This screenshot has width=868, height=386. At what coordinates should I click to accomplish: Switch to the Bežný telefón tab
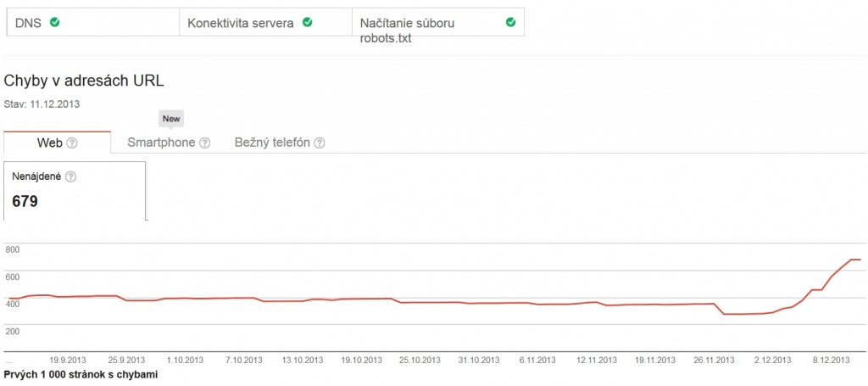tap(280, 143)
